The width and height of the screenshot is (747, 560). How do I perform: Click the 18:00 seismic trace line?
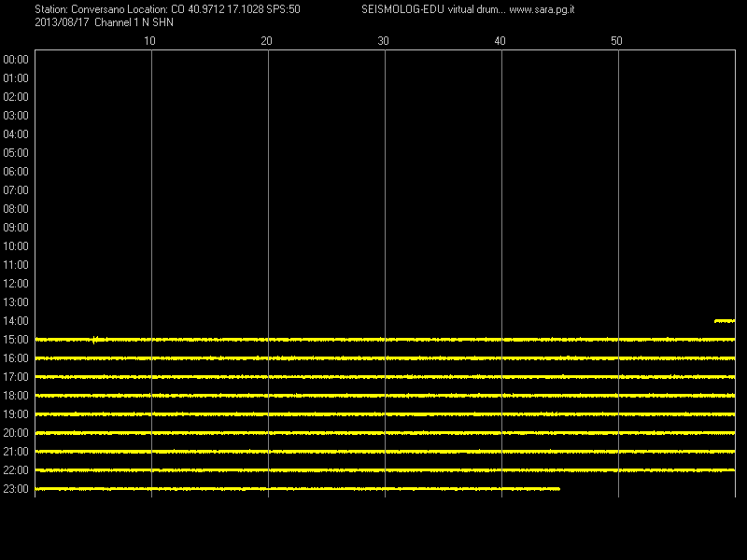tap(385, 396)
